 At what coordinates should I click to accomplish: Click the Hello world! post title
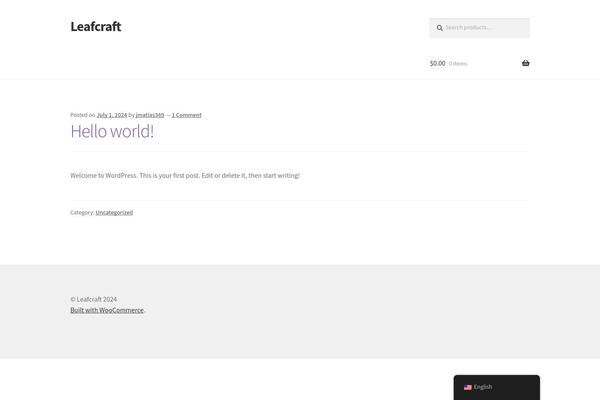(x=112, y=131)
